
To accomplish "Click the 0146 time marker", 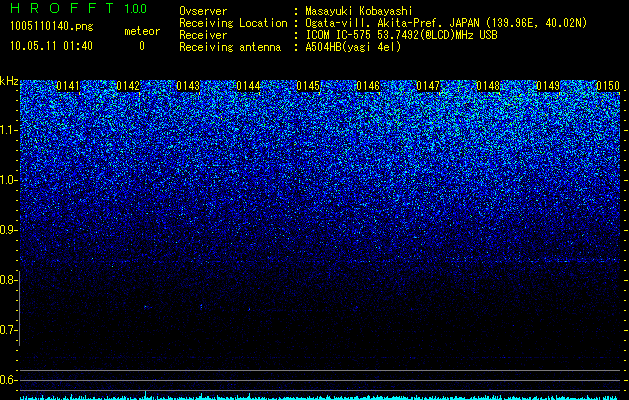I will (368, 86).
